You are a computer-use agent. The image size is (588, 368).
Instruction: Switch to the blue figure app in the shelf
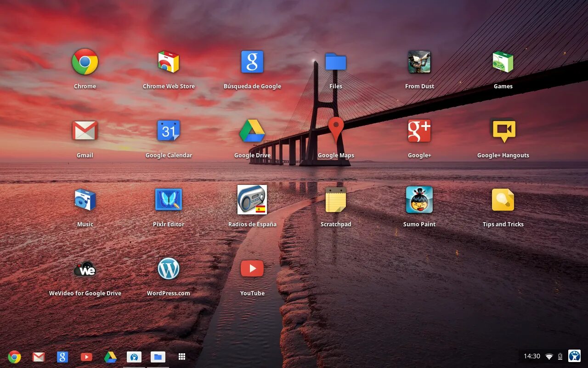click(134, 357)
